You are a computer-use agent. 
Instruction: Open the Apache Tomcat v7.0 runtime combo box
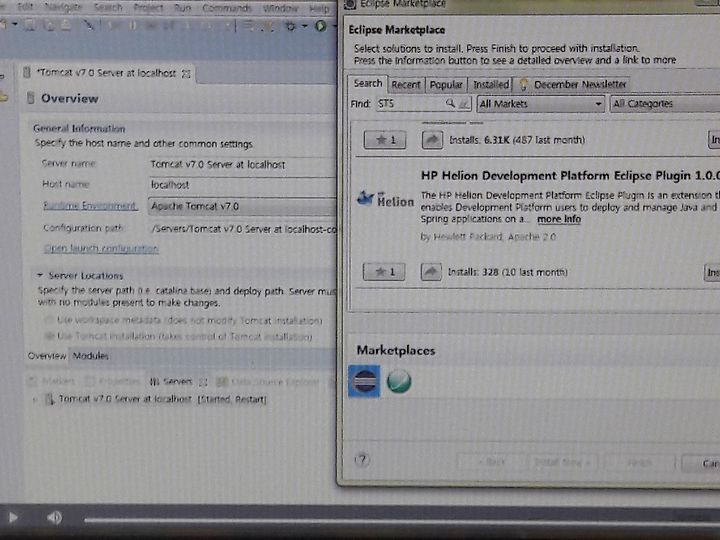(x=242, y=206)
